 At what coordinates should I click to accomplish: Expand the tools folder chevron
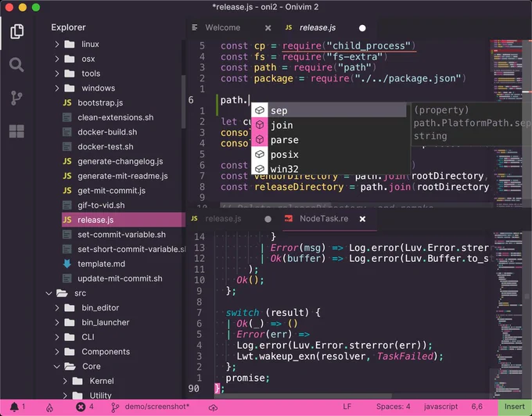pyautogui.click(x=56, y=74)
